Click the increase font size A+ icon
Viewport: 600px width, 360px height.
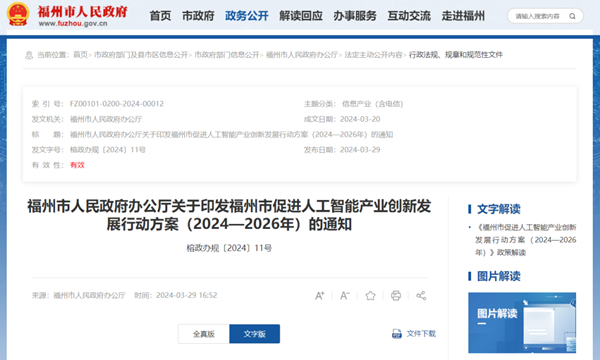pos(320,296)
